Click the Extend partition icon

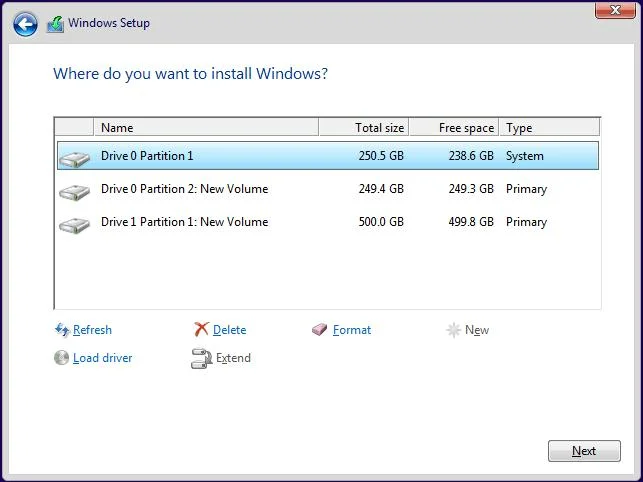[201, 359]
